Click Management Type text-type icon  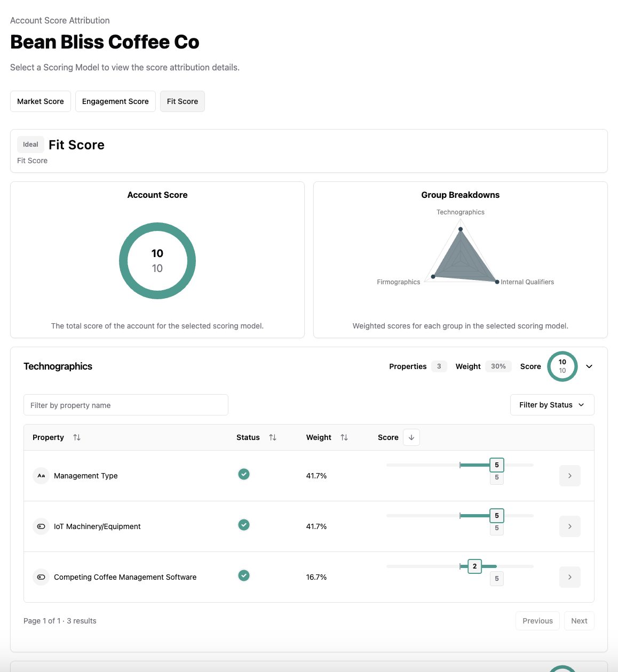(41, 476)
